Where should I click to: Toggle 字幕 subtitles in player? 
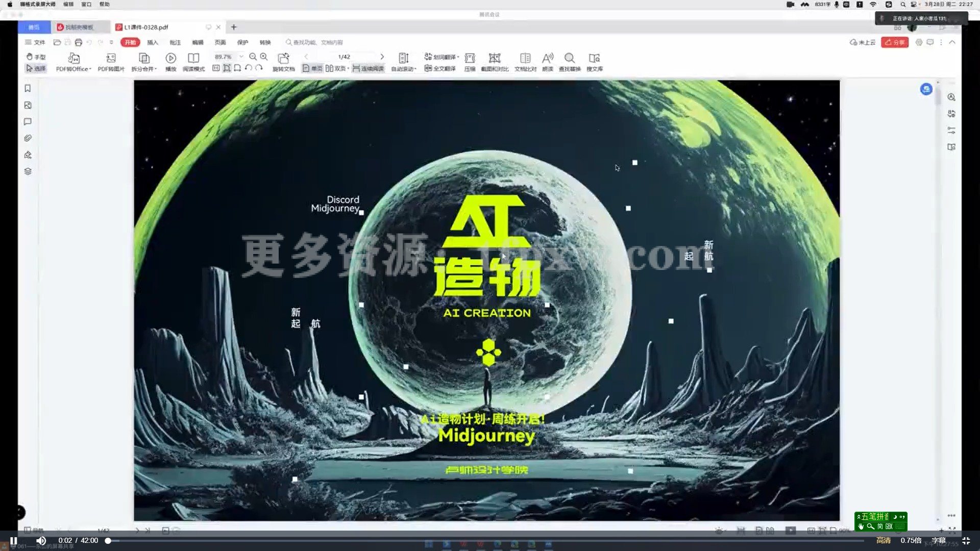click(x=939, y=540)
